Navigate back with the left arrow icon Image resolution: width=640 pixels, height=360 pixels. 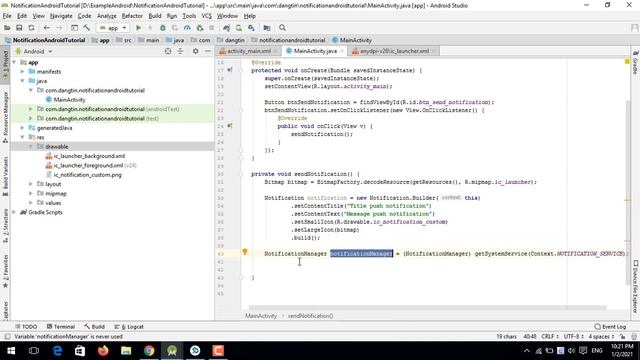point(47,28)
